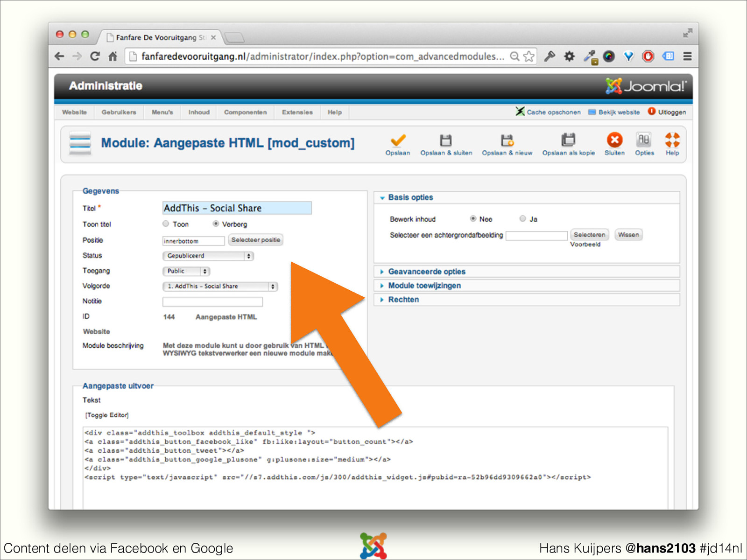Open Chrome hamburger menu

coord(687,56)
